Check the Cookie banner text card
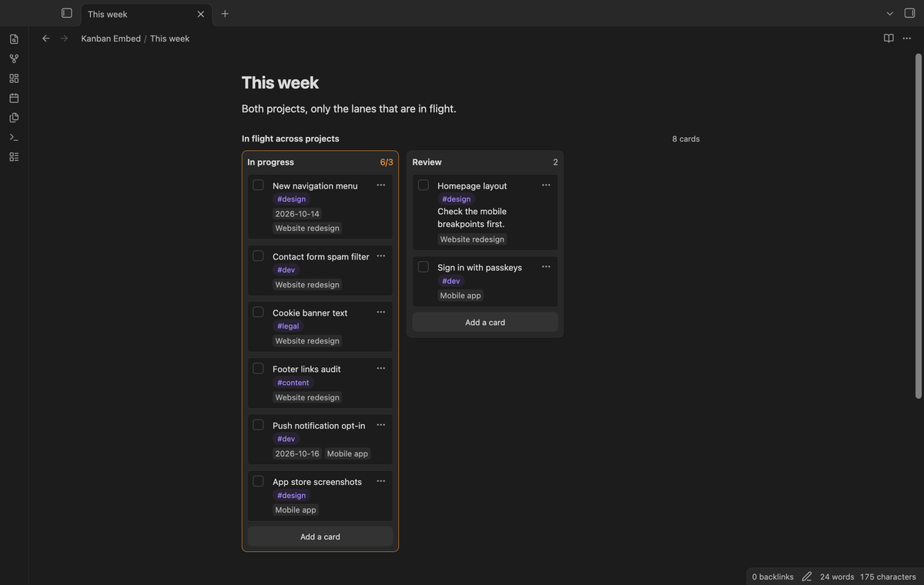The width and height of the screenshot is (924, 585). (x=258, y=312)
